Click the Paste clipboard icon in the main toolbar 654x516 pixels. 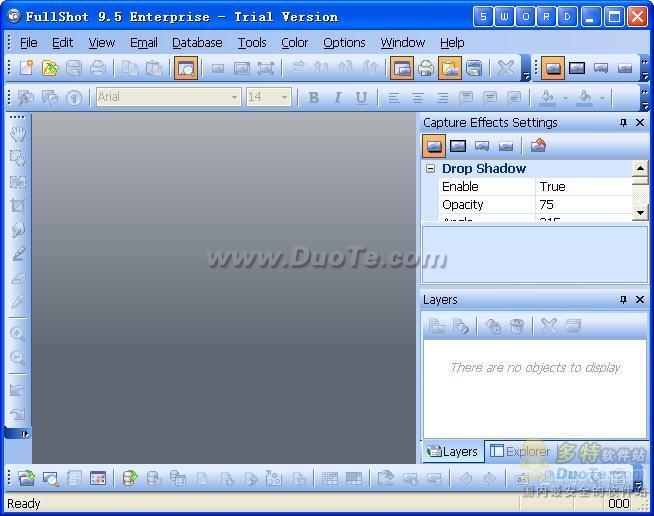153,68
